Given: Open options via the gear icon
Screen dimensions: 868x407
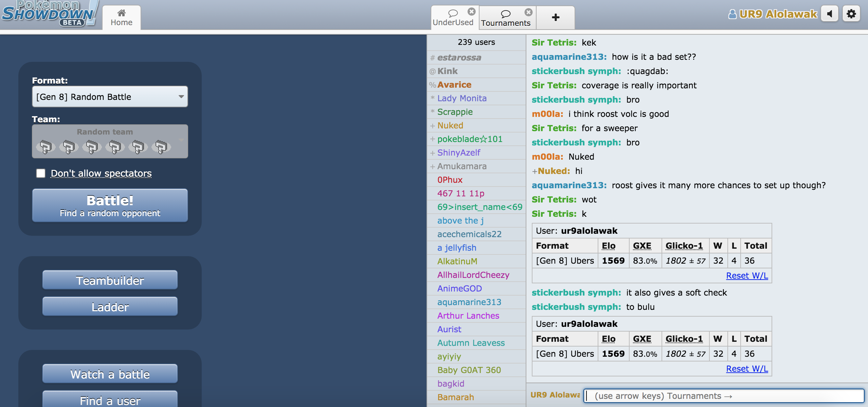Looking at the screenshot, I should tap(851, 14).
